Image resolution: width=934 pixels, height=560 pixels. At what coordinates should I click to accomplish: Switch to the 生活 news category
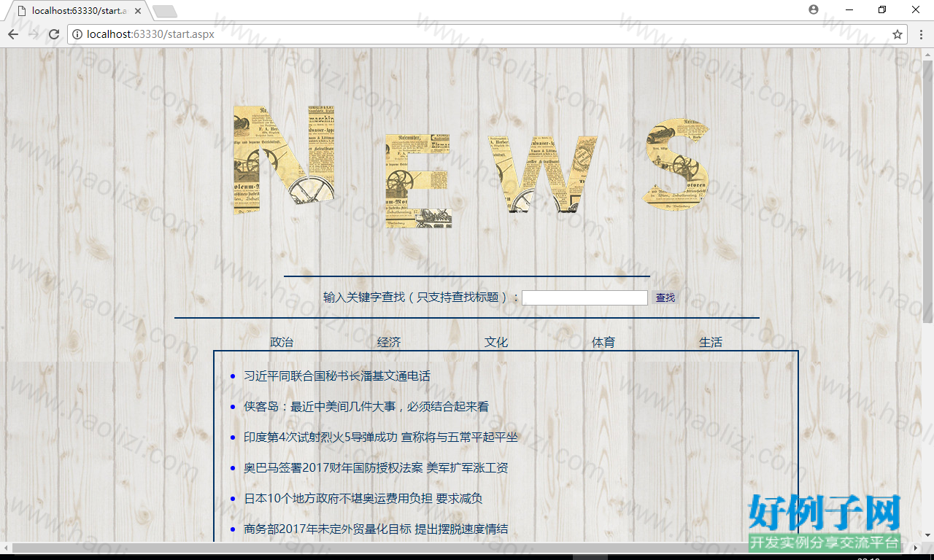pyautogui.click(x=711, y=342)
